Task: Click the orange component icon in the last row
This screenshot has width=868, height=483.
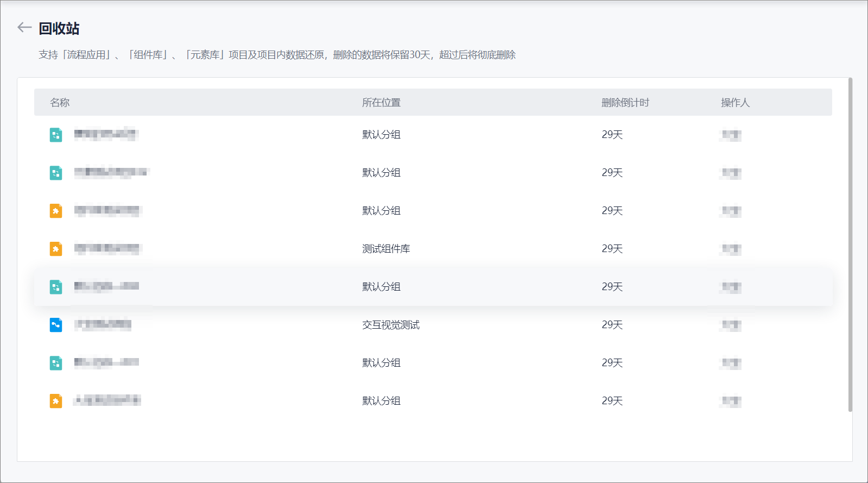Action: tap(56, 401)
